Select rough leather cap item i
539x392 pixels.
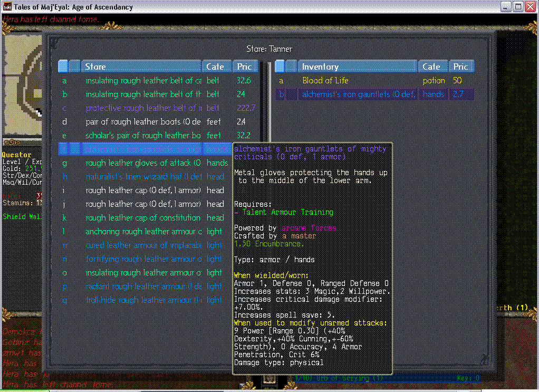point(146,190)
